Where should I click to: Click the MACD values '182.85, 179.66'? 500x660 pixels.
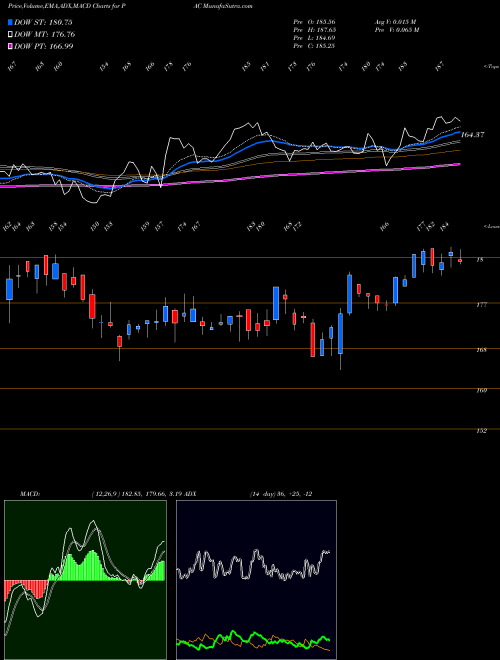pyautogui.click(x=143, y=494)
